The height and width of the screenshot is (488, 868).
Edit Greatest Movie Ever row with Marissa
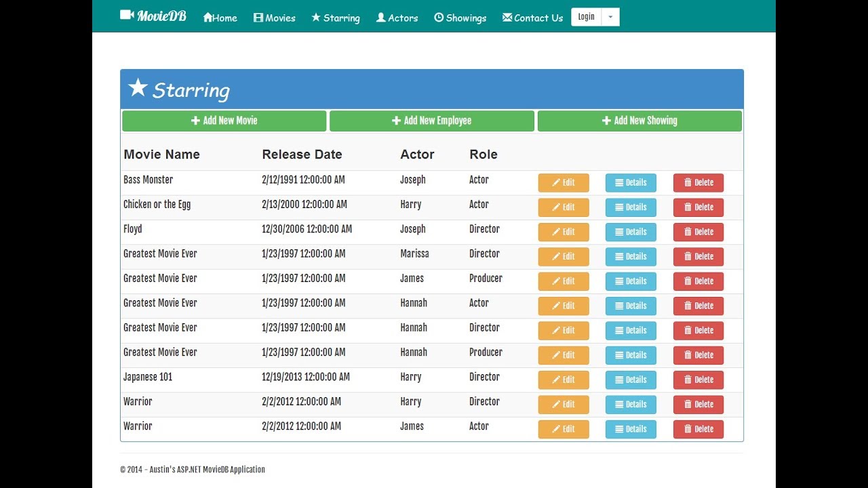(564, 257)
